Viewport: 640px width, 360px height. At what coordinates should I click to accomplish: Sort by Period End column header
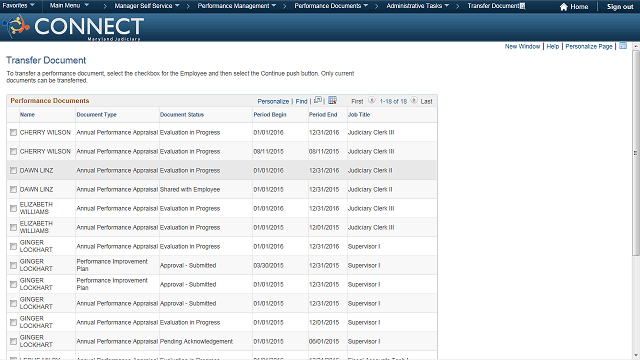click(323, 115)
